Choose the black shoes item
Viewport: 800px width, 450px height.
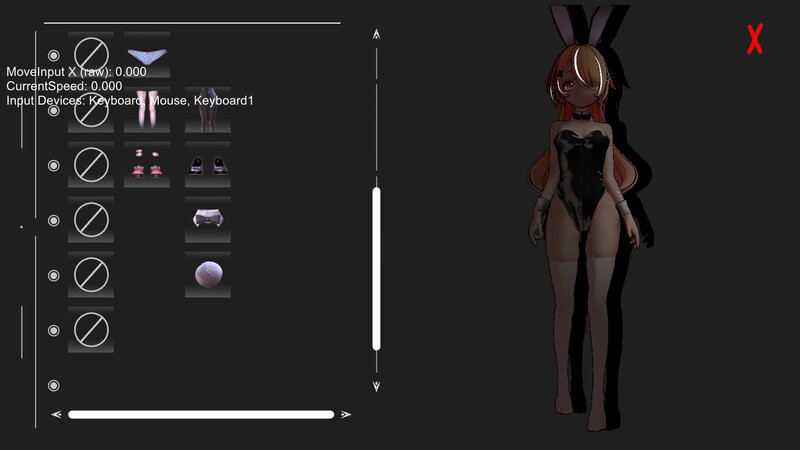coord(207,165)
